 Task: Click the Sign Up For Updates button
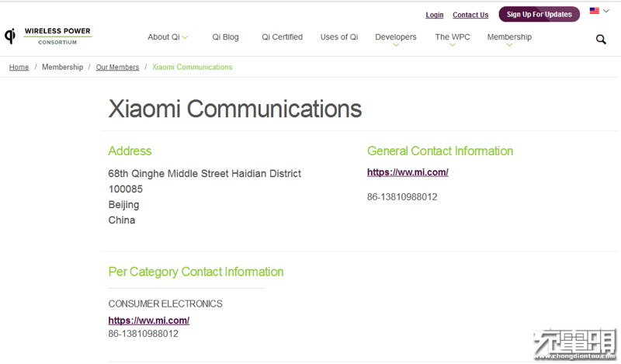[x=539, y=14]
